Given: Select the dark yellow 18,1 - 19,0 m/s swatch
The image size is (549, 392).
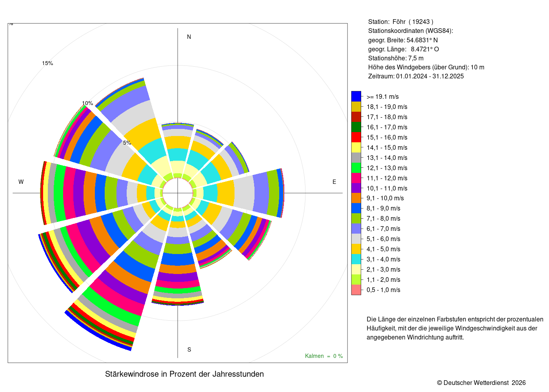Looking at the screenshot, I should click(356, 107).
